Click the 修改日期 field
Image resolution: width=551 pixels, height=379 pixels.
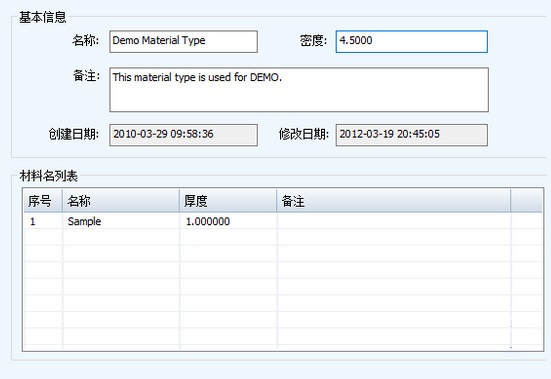411,135
